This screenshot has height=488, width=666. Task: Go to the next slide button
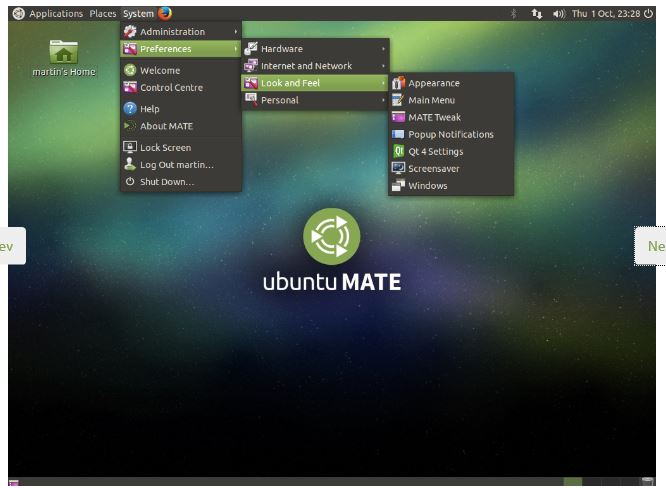(x=651, y=246)
